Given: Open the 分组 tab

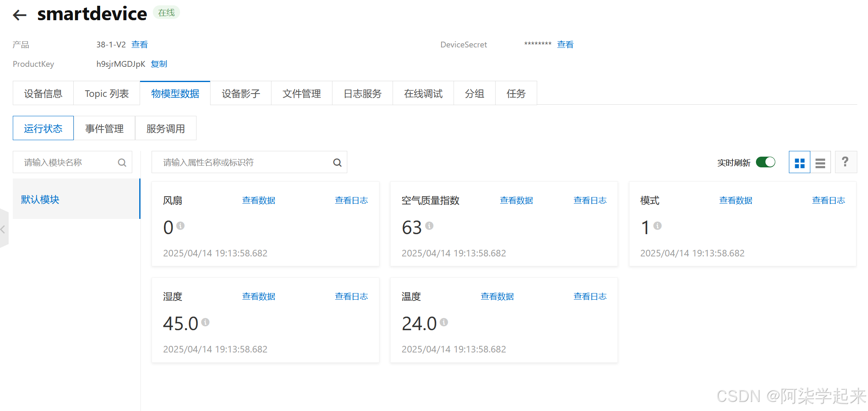Looking at the screenshot, I should [x=475, y=94].
